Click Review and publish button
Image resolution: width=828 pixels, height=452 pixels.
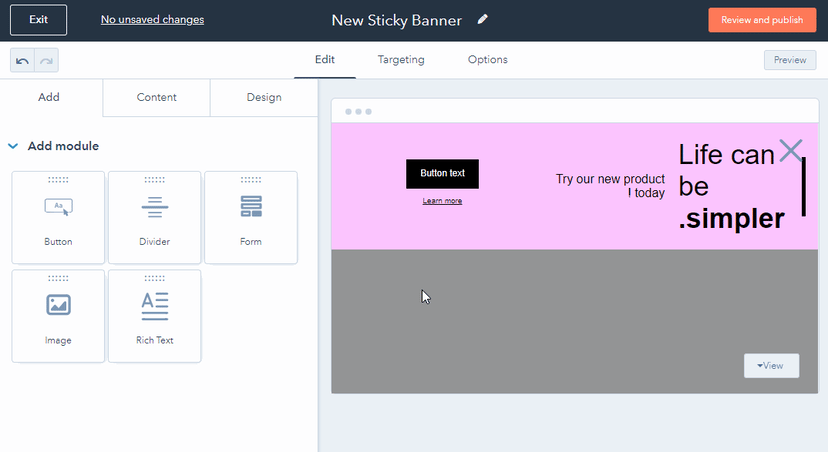click(762, 20)
